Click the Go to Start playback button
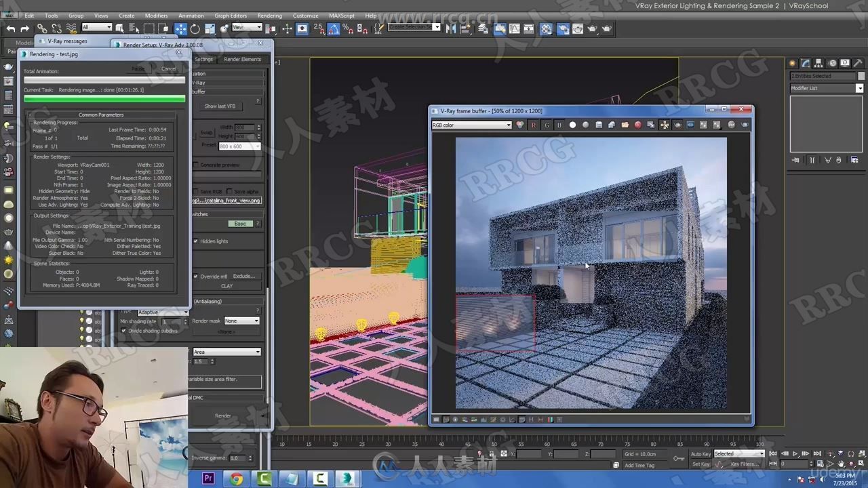 pos(773,453)
